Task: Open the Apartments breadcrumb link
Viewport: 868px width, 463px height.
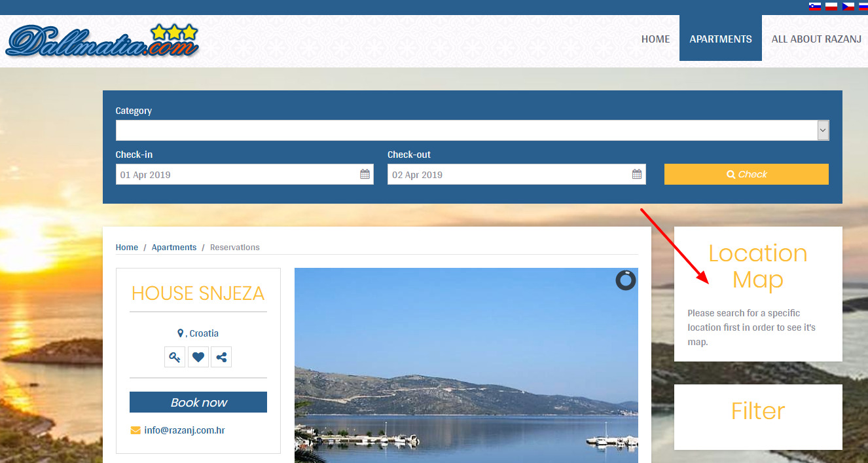Action: 174,248
